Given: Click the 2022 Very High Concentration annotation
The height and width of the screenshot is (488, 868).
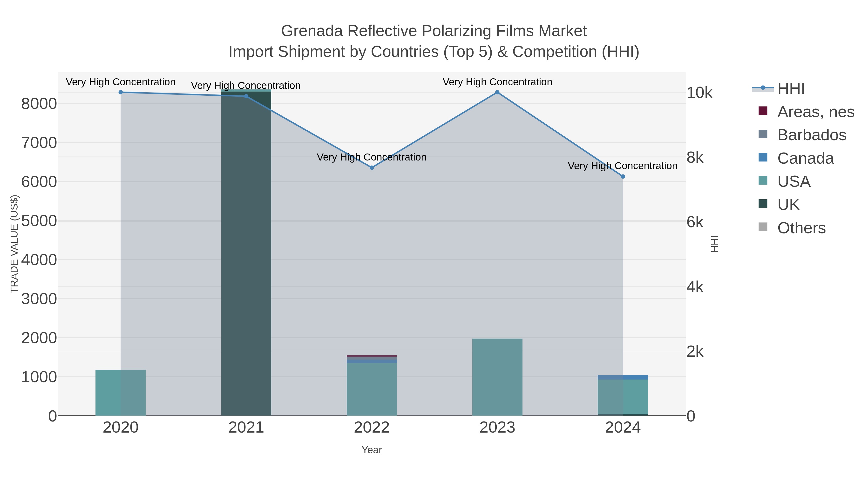Looking at the screenshot, I should coord(372,157).
